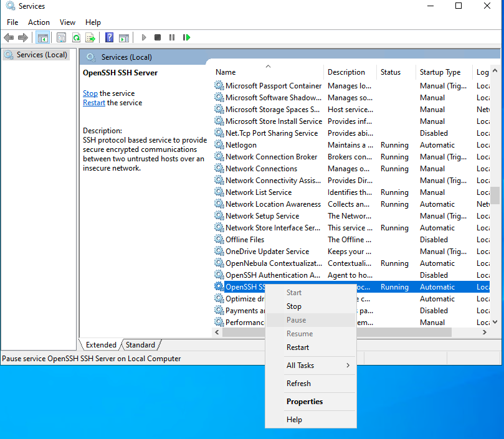Viewport: 504px width, 439px height.
Task: Click gear icon beside Network Connection Broker
Action: click(219, 156)
